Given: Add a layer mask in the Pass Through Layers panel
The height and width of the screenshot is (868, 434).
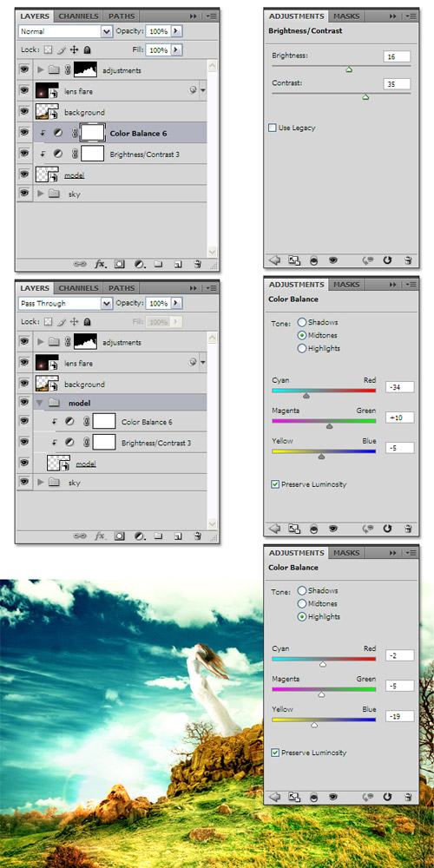Looking at the screenshot, I should pos(119,536).
